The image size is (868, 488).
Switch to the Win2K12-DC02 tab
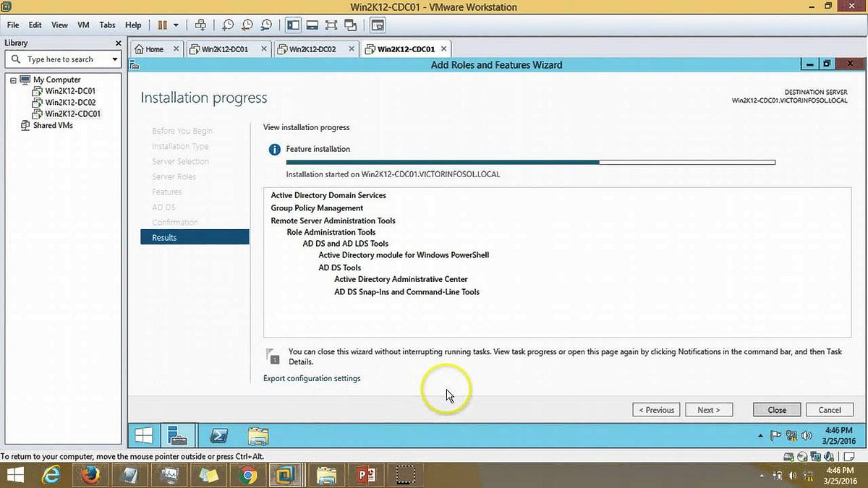(x=312, y=48)
